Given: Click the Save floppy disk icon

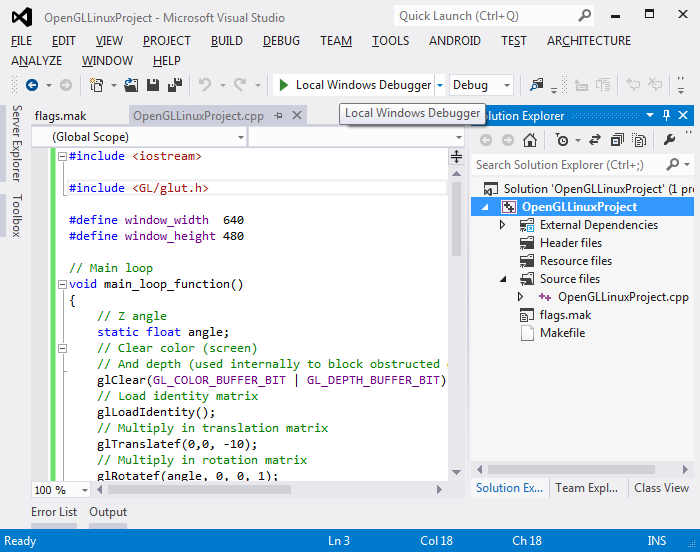Looking at the screenshot, I should tap(153, 85).
